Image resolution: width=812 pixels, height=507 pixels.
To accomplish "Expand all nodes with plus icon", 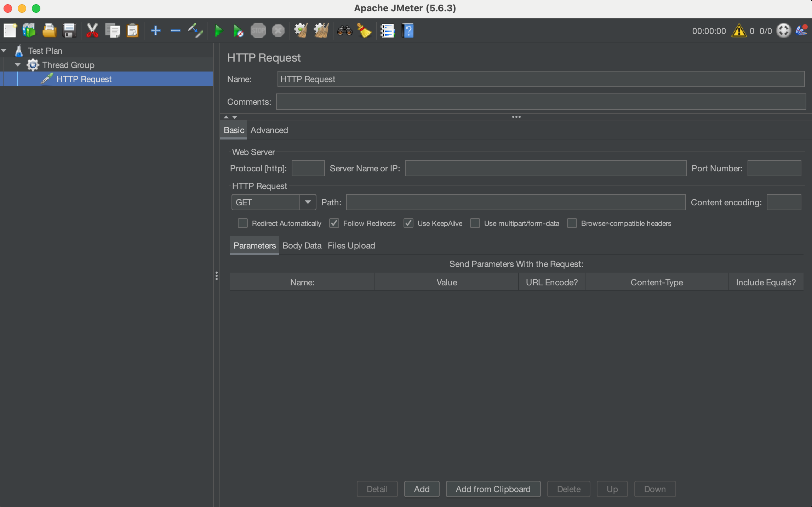I will (156, 31).
